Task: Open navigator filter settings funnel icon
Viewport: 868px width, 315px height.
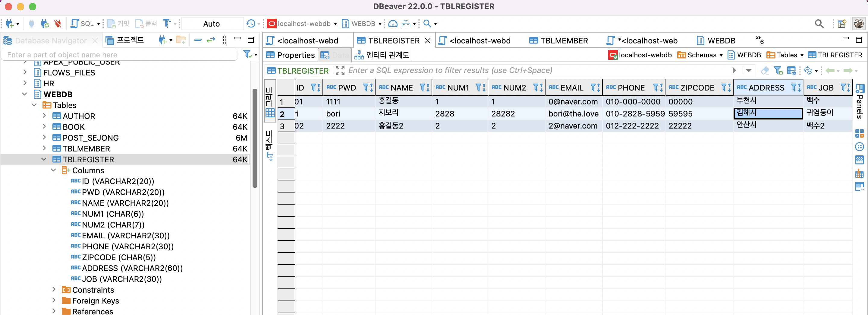Action: (248, 54)
